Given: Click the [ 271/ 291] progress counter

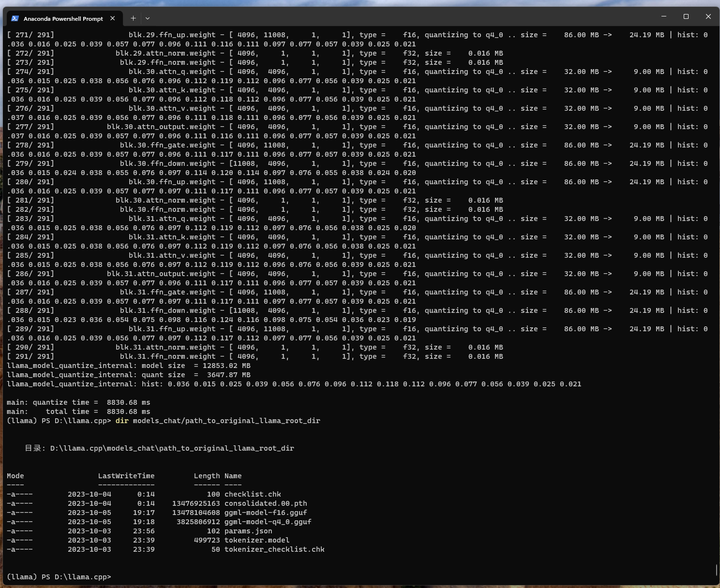Looking at the screenshot, I should pos(30,35).
